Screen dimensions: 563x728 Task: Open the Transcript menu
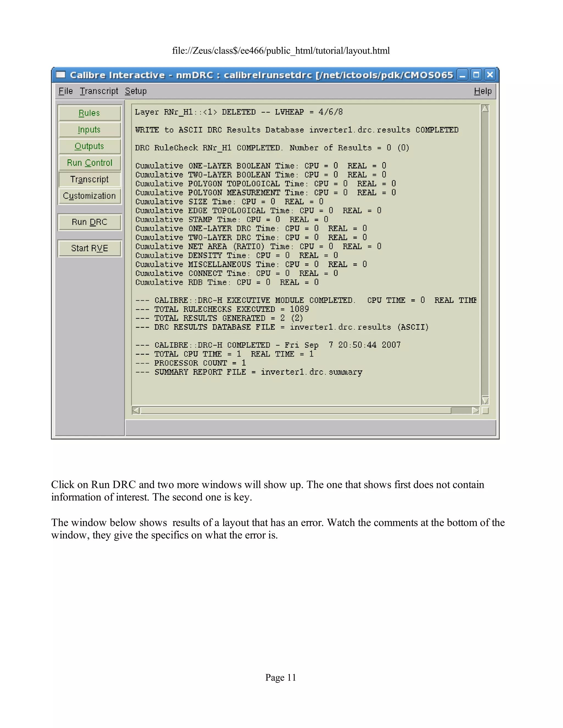point(99,91)
